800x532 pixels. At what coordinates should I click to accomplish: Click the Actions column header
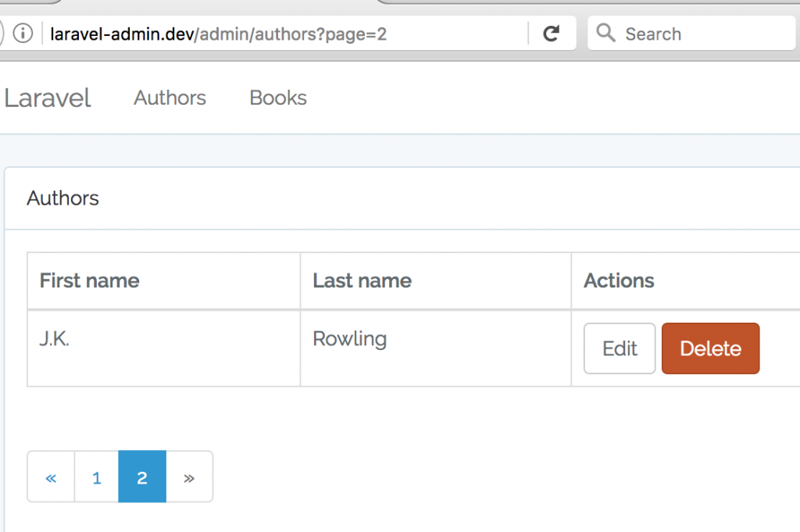[618, 280]
